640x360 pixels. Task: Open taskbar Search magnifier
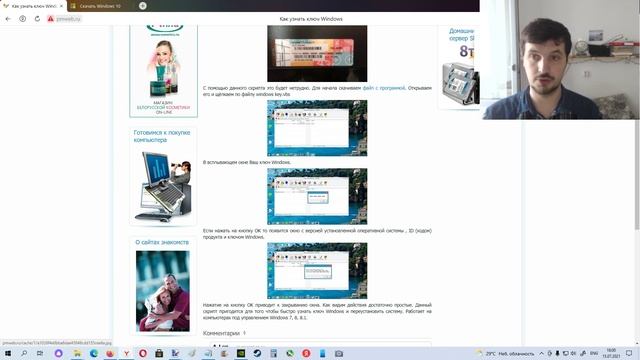click(24, 353)
